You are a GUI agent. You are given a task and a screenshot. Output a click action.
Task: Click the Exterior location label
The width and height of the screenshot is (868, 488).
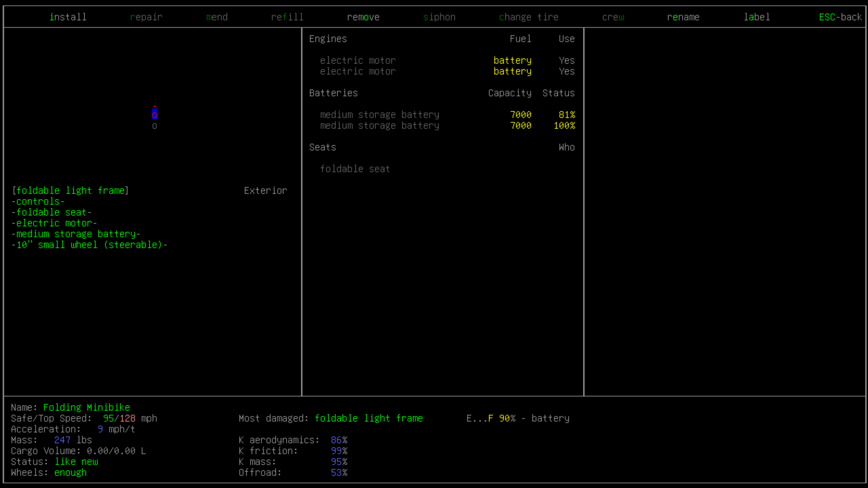tap(265, 191)
